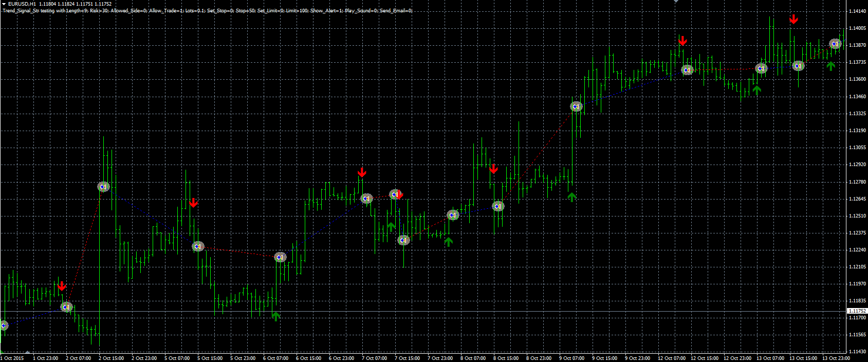The width and height of the screenshot is (868, 362).
Task: Open the chart menu triangle beside EURUSD,H1
Action: [4, 4]
